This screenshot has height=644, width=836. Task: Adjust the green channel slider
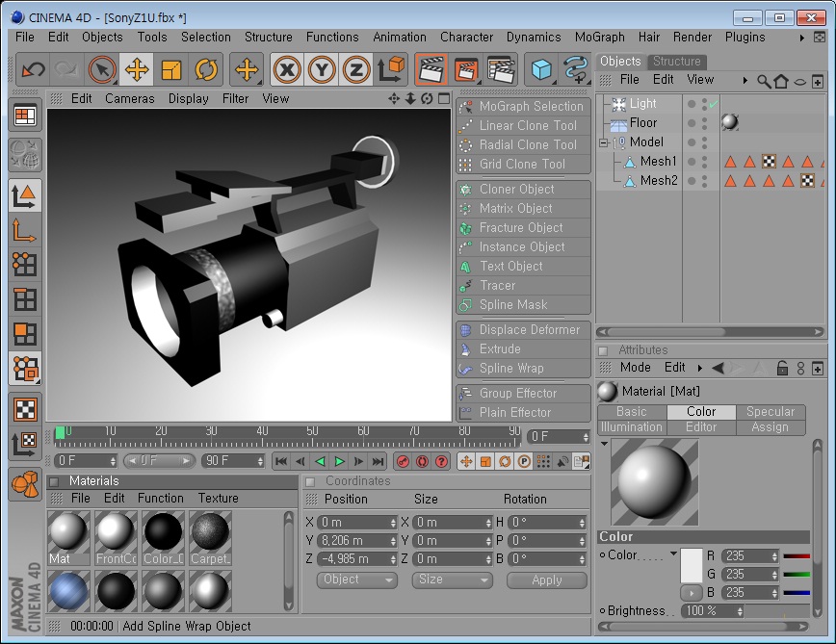[x=797, y=575]
